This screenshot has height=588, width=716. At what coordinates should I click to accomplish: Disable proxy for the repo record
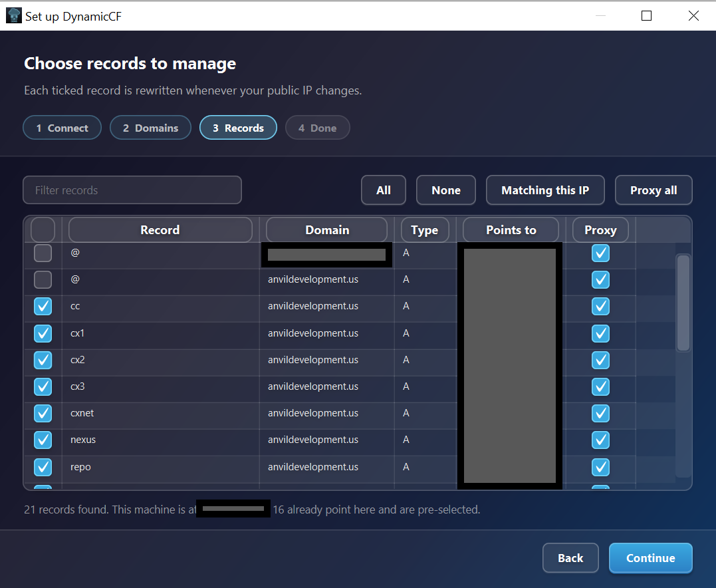point(600,467)
